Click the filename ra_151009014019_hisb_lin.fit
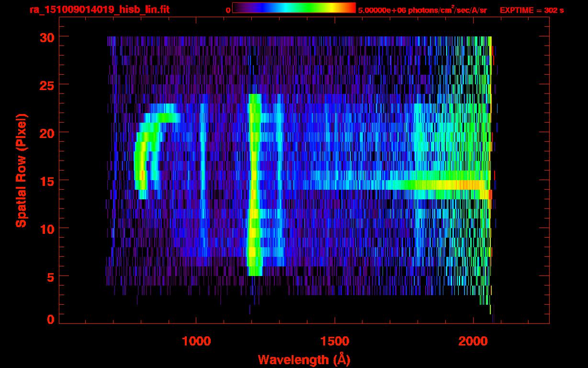 pyautogui.click(x=99, y=10)
